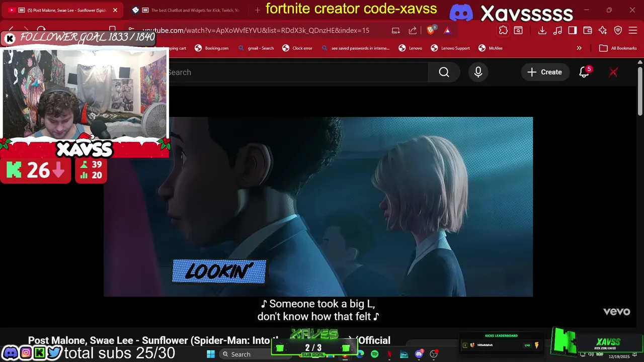644x362 pixels.
Task: Open OBS Studio from the taskbar
Action: coord(433,354)
